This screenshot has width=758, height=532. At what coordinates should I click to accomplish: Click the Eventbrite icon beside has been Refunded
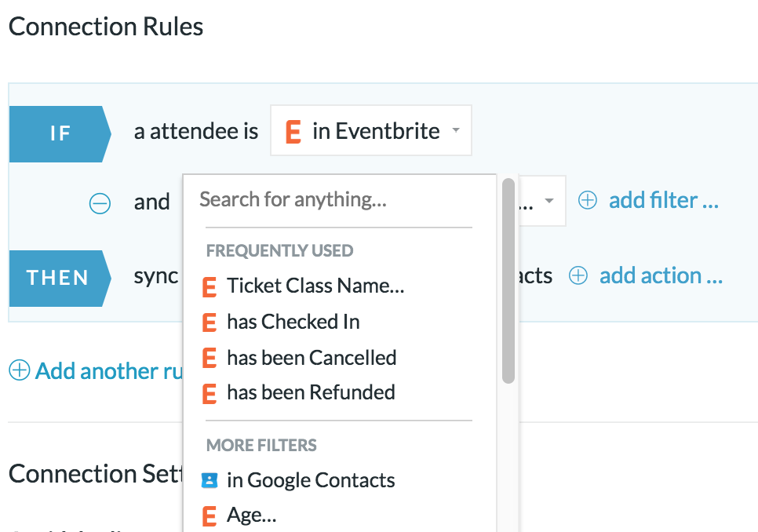click(x=209, y=393)
